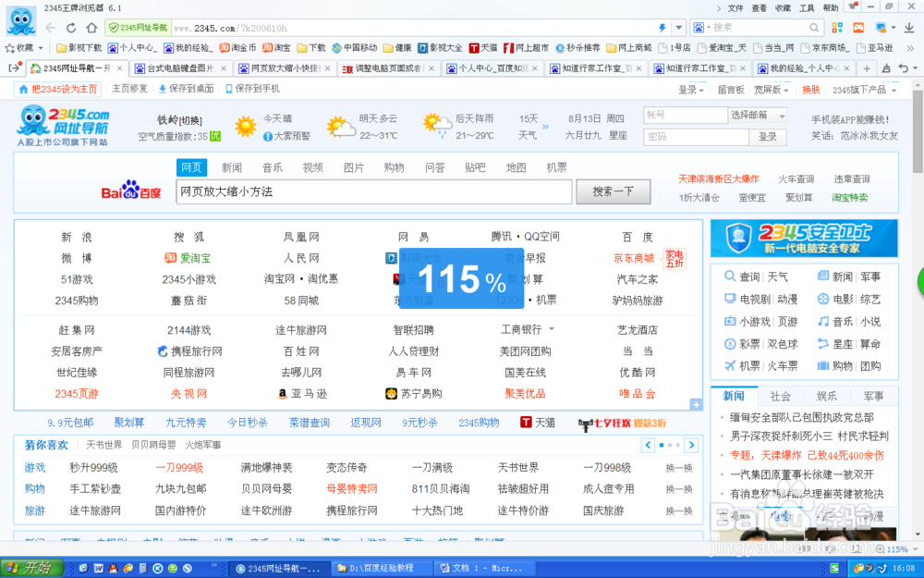
Task: Open the 工具 menu
Action: tap(807, 7)
